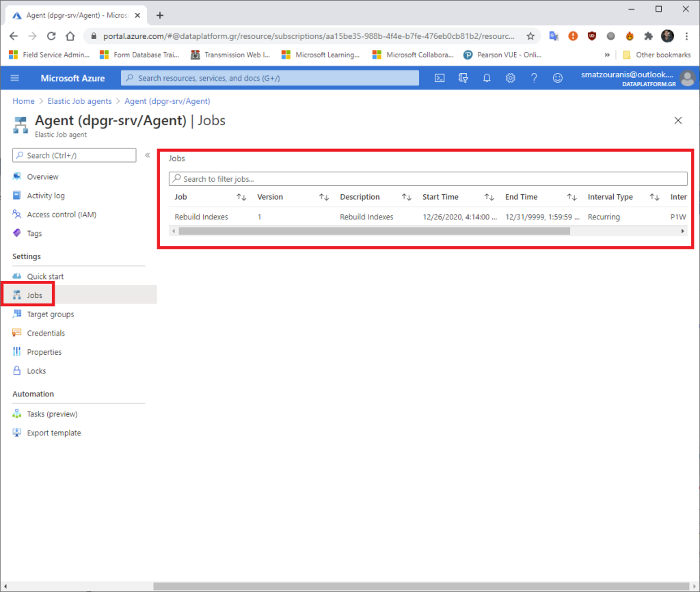This screenshot has height=592, width=700.
Task: Click the browser back arrow
Action: point(14,36)
